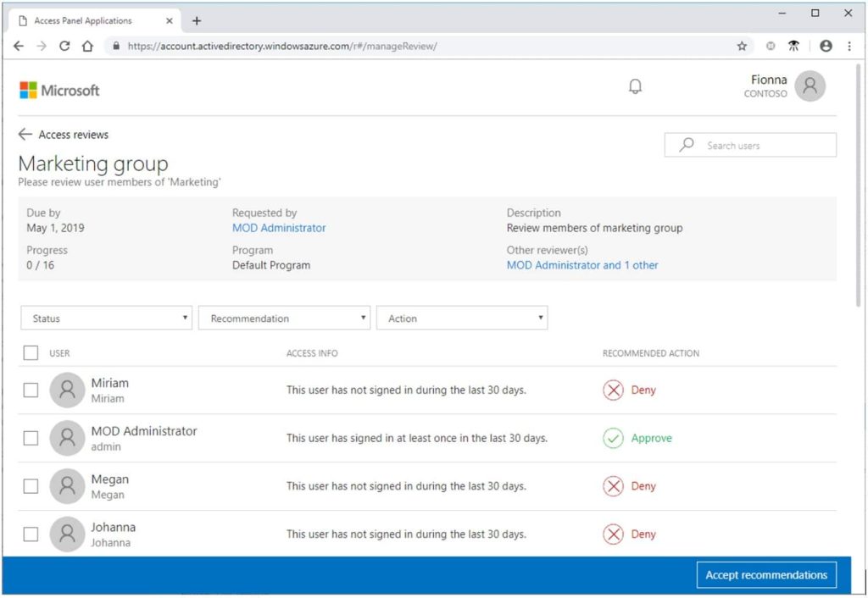Open the MOD Administrator requester link

coord(279,228)
